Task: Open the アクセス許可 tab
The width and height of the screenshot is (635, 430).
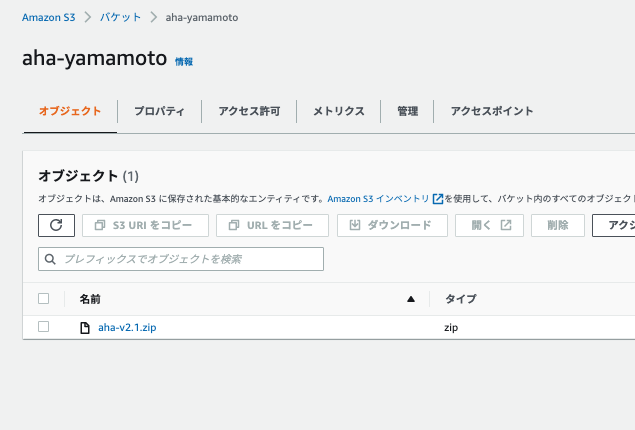Action: pyautogui.click(x=249, y=111)
